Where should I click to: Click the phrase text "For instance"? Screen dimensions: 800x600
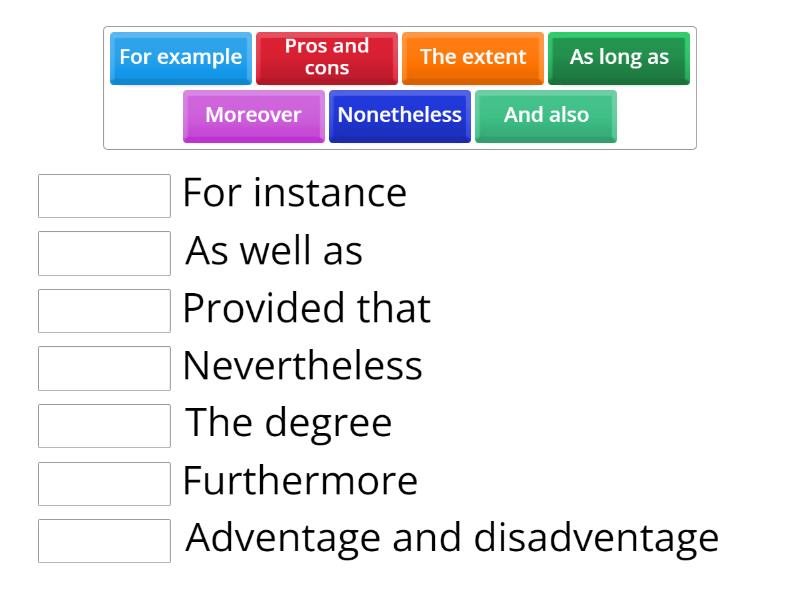coord(295,193)
